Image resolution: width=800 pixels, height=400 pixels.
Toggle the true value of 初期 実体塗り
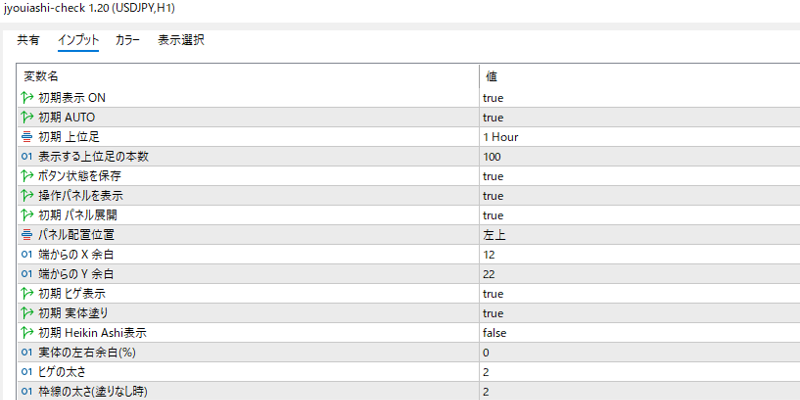[640, 313]
